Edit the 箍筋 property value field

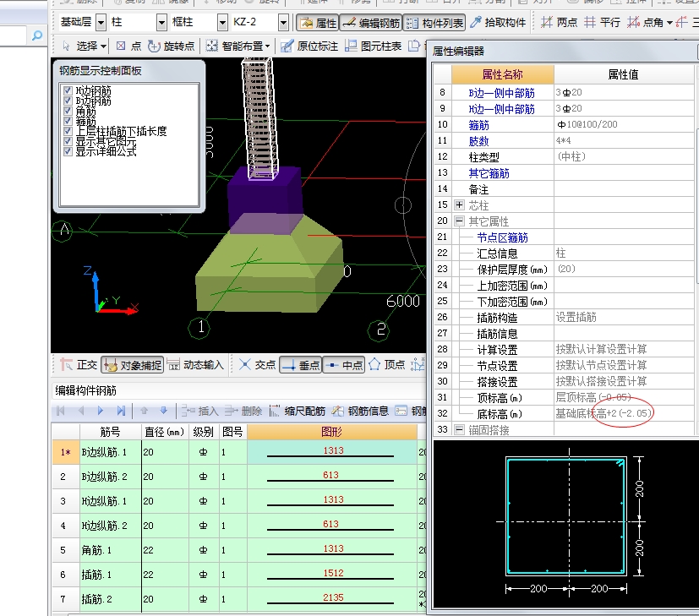pyautogui.click(x=624, y=125)
